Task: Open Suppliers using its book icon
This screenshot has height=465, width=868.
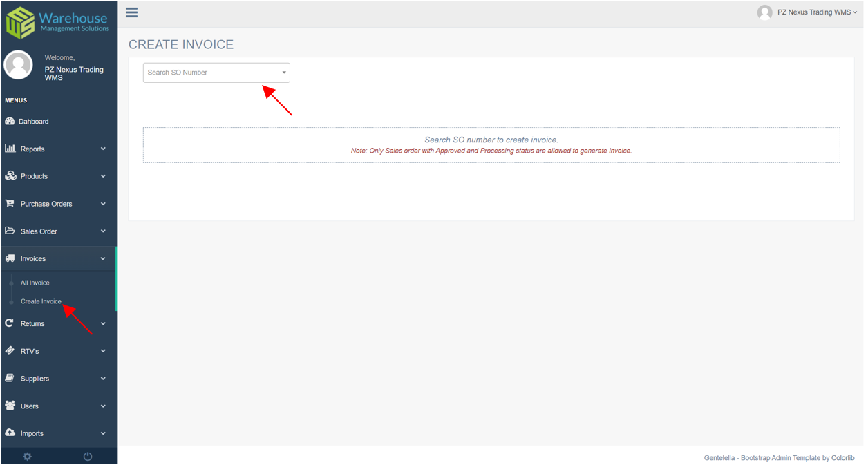Action: [x=10, y=378]
